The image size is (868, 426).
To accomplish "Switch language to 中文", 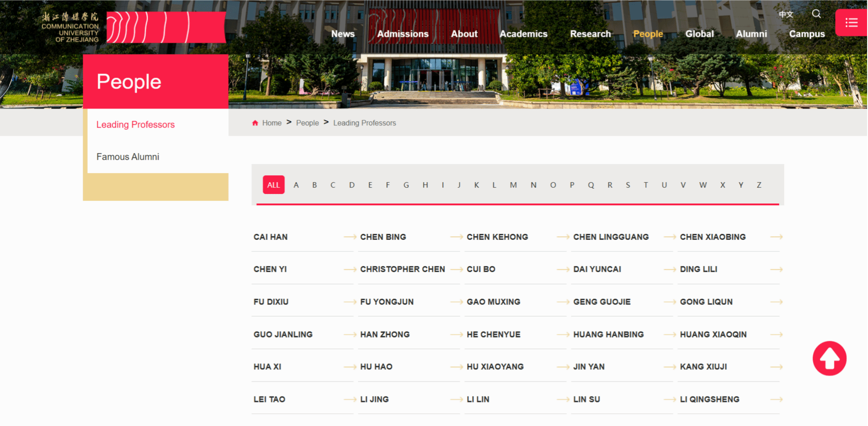I will (x=786, y=14).
